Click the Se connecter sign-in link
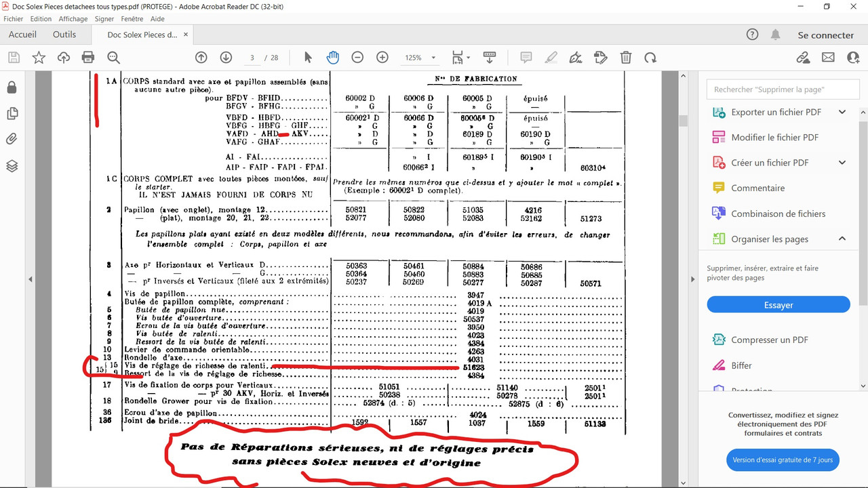 click(x=825, y=35)
